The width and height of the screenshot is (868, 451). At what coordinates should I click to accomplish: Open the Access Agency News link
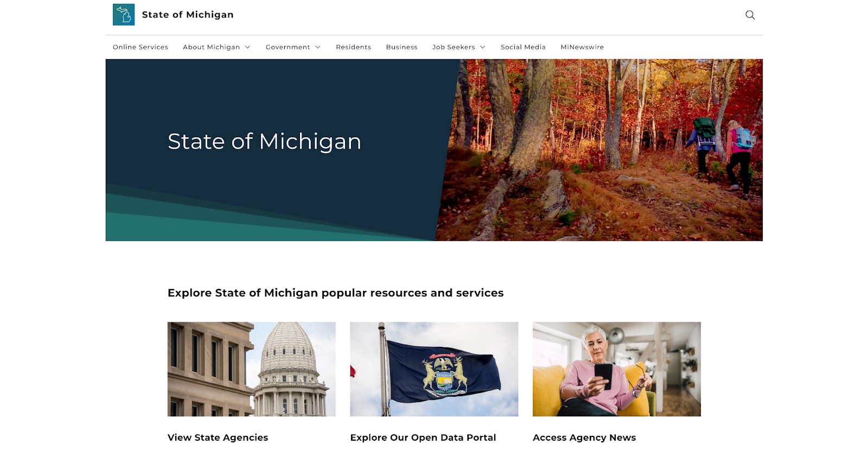(584, 437)
